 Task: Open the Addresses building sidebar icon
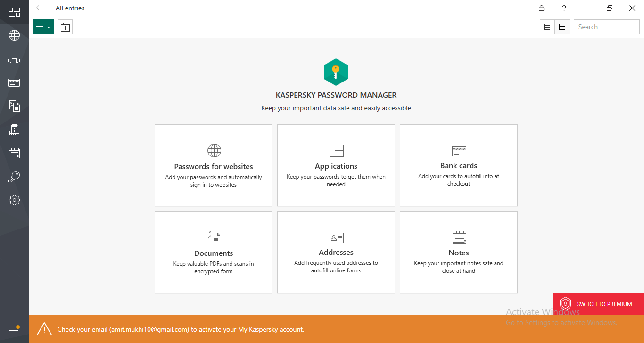tap(14, 129)
